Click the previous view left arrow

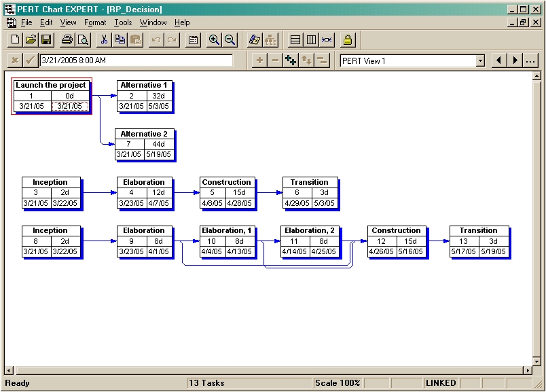coord(498,60)
